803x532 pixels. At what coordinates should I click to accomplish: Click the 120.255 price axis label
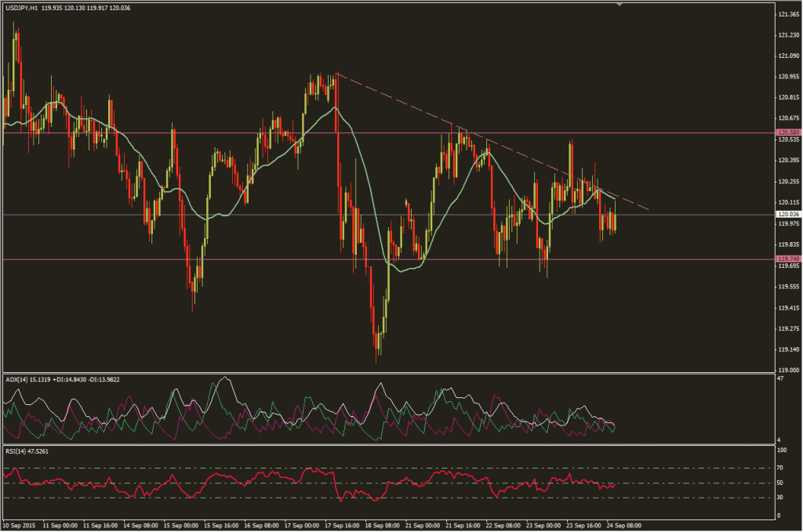pos(789,182)
